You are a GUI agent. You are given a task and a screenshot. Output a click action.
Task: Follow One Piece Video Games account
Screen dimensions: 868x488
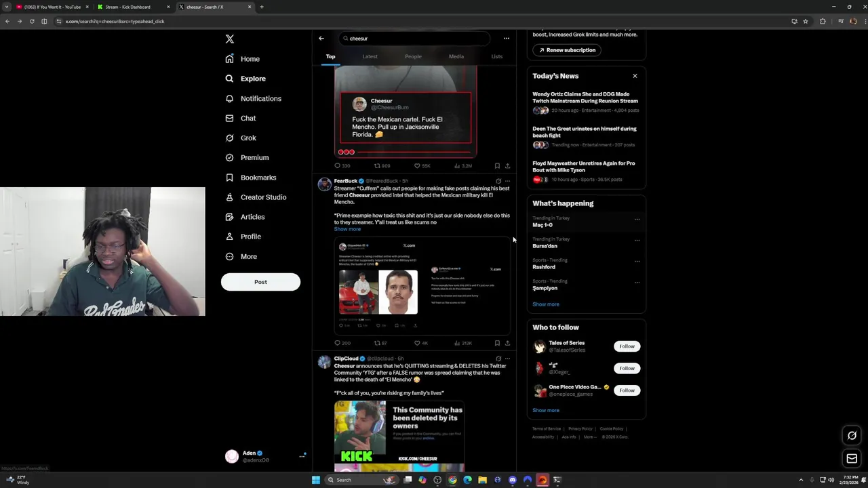[x=627, y=390]
